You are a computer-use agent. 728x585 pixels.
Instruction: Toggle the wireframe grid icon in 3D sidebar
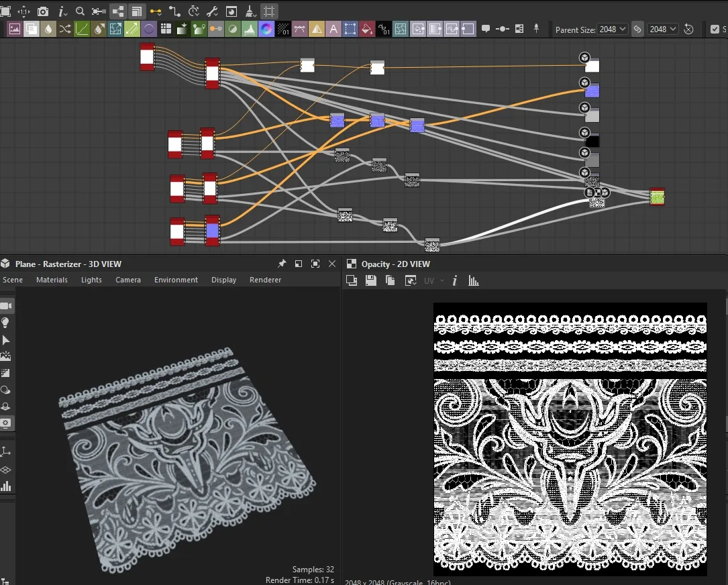coord(5,470)
